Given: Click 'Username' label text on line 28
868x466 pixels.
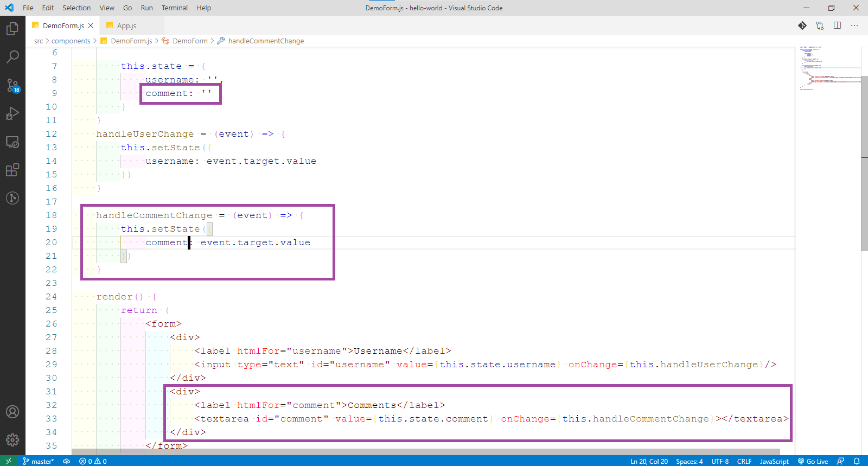Looking at the screenshot, I should tap(378, 351).
